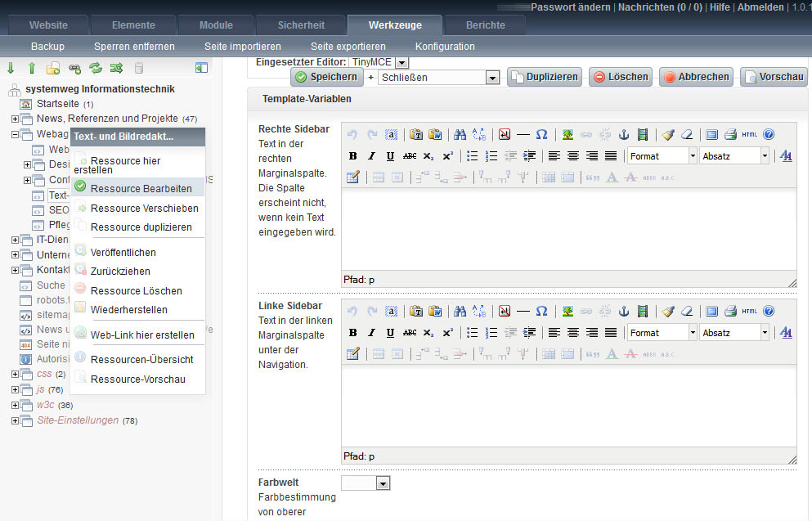This screenshot has height=521, width=812.
Task: Click the empty trash icon in tree toolbar
Action: [x=138, y=68]
